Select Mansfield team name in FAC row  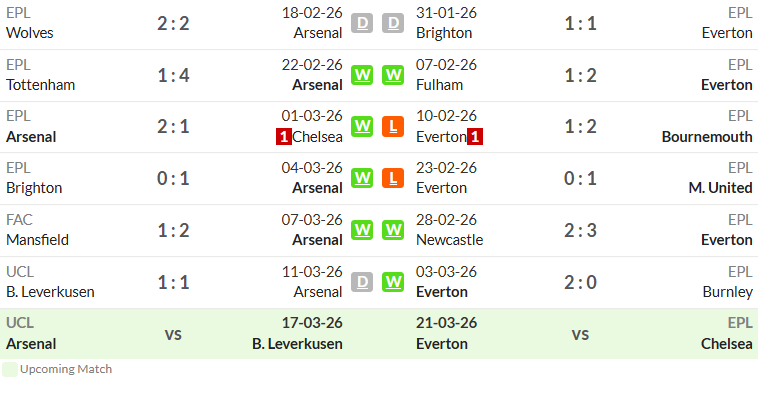point(37,240)
